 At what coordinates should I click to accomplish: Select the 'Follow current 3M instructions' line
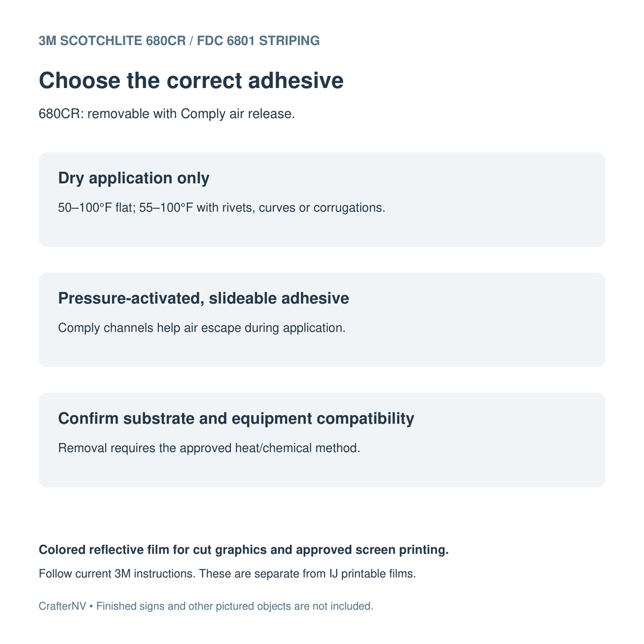tap(228, 574)
